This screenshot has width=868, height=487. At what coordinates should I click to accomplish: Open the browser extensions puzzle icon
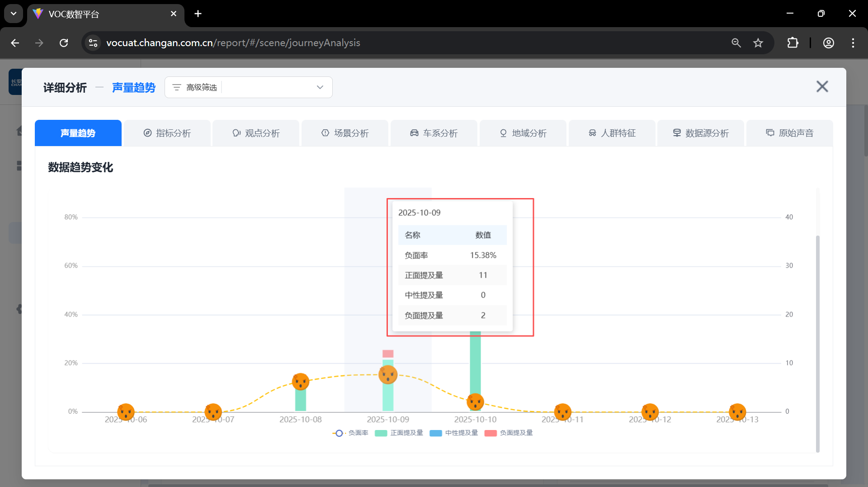click(x=793, y=43)
